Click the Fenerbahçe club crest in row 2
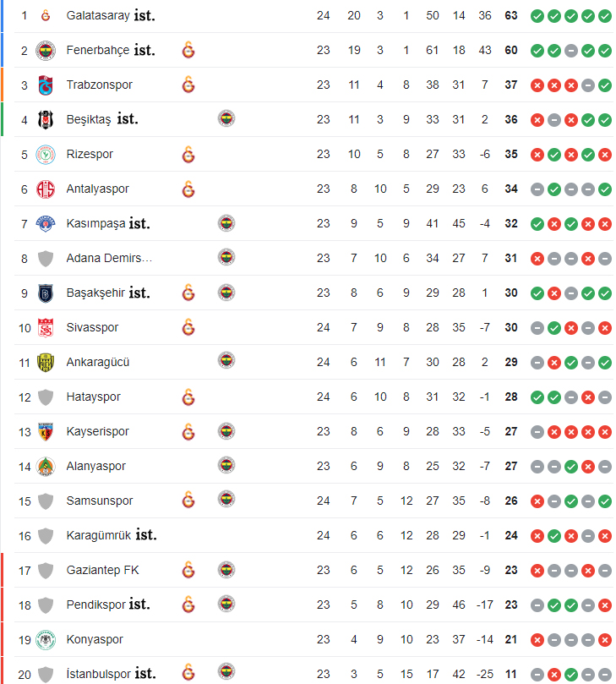 [x=46, y=51]
